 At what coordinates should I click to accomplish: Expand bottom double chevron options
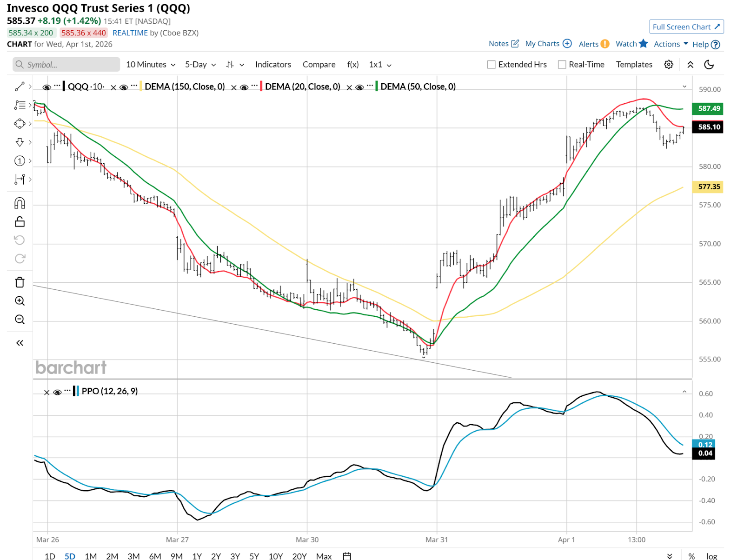[670, 556]
